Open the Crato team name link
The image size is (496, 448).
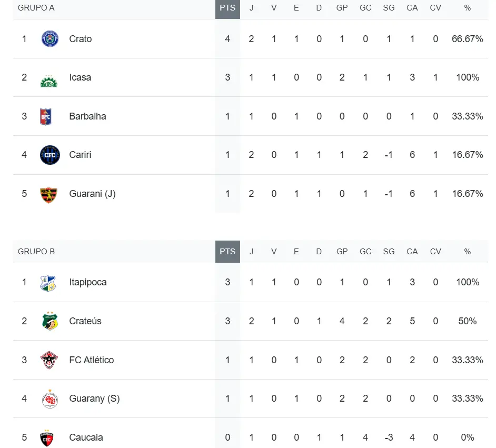pyautogui.click(x=81, y=39)
